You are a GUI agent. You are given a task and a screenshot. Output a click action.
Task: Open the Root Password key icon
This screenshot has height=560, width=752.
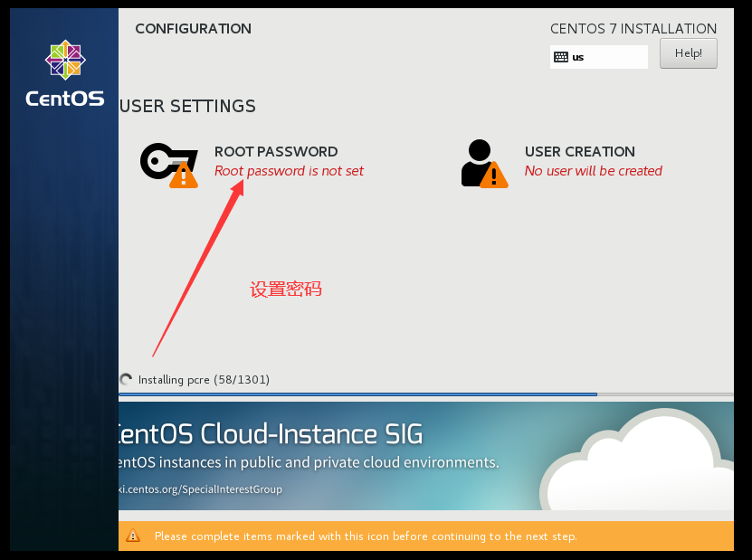[169, 165]
